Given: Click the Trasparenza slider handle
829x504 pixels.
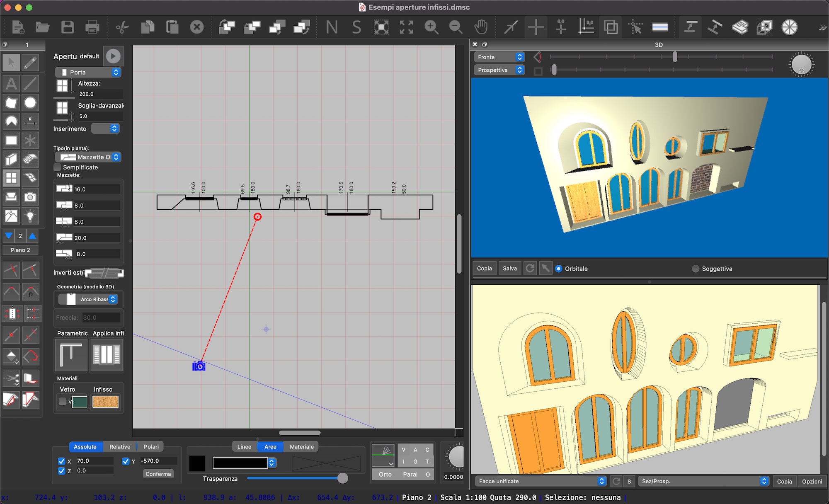Looking at the screenshot, I should pyautogui.click(x=342, y=478).
